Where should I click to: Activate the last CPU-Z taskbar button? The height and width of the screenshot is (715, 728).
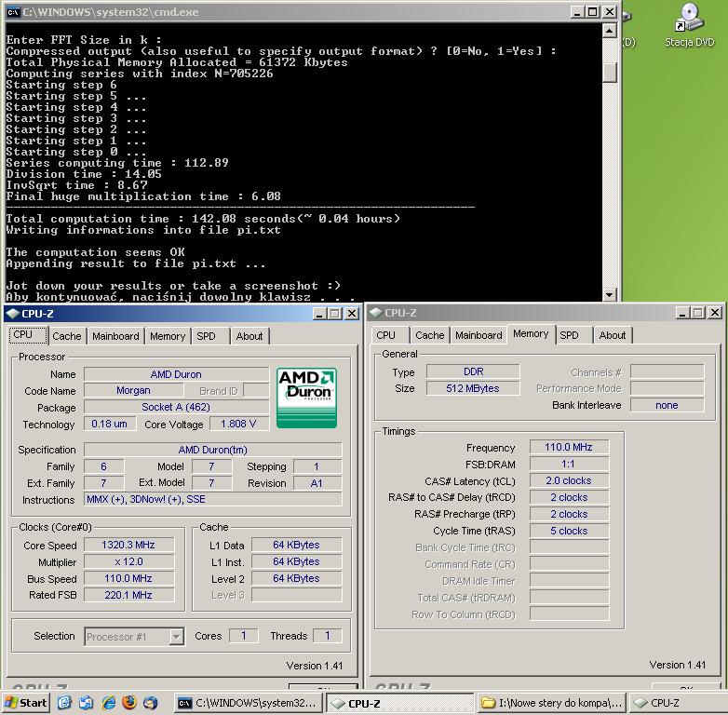678,703
